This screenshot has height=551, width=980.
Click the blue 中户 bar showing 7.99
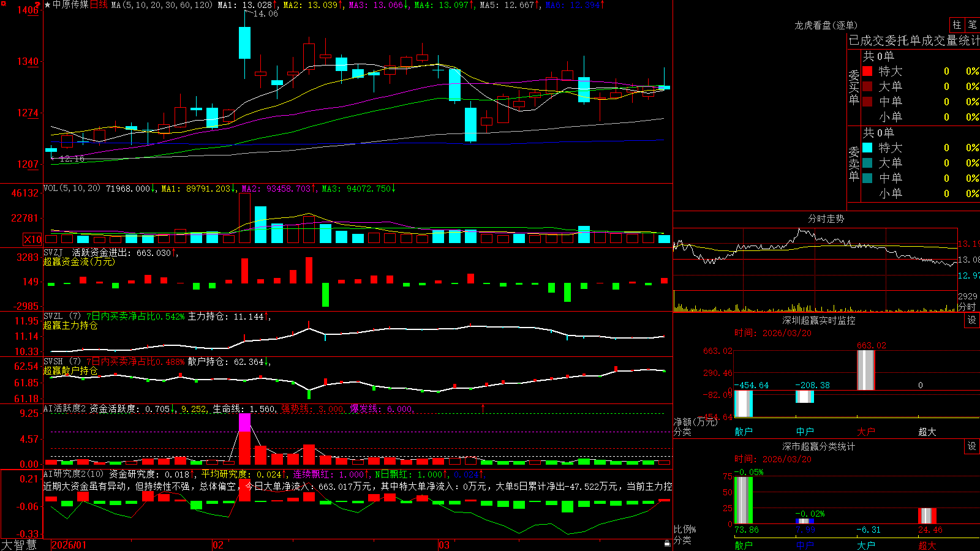[x=805, y=521]
